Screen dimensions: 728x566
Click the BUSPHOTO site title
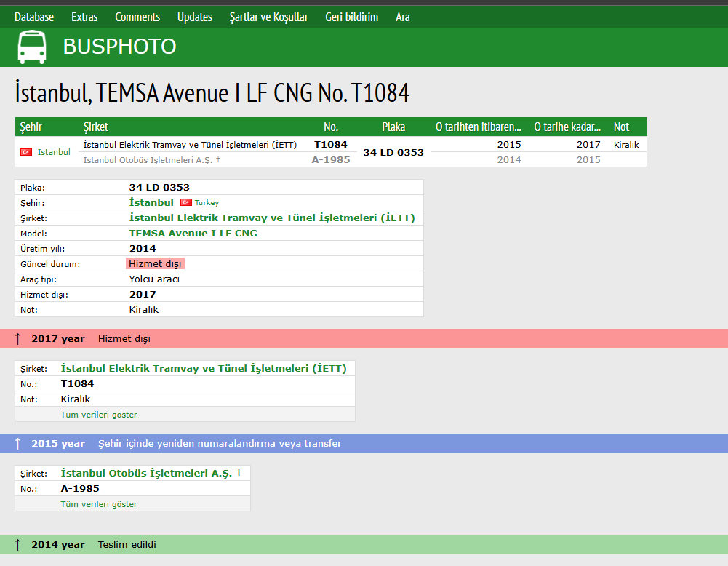(x=119, y=47)
